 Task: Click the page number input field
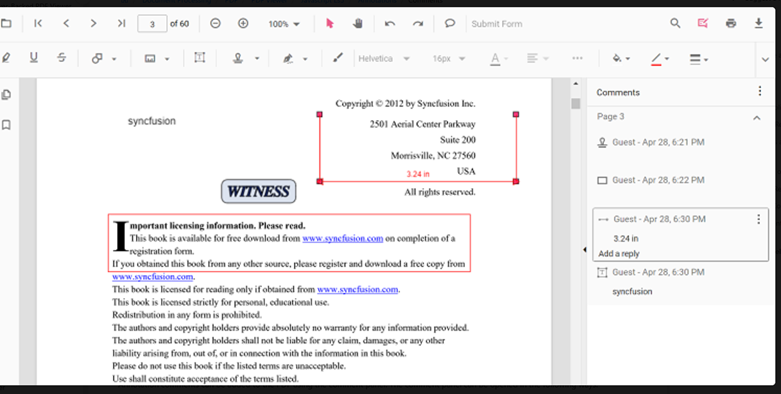tap(152, 24)
